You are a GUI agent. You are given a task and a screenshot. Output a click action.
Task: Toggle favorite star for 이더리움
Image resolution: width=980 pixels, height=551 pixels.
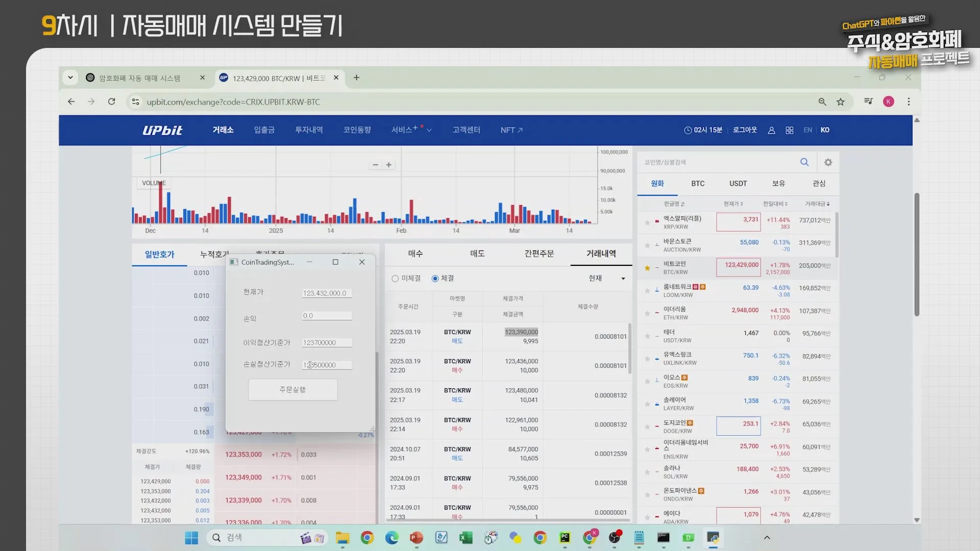pos(647,313)
